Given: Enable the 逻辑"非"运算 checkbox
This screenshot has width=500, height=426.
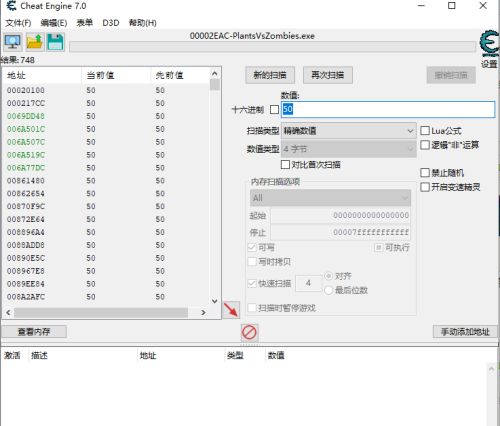Looking at the screenshot, I should pyautogui.click(x=425, y=145).
